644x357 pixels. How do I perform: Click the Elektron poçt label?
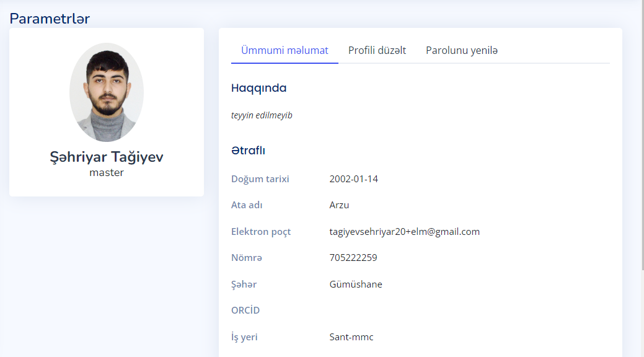point(261,232)
